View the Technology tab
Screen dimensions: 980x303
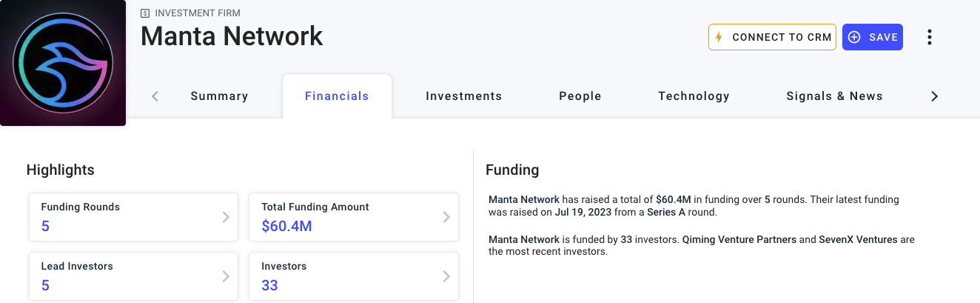(694, 96)
